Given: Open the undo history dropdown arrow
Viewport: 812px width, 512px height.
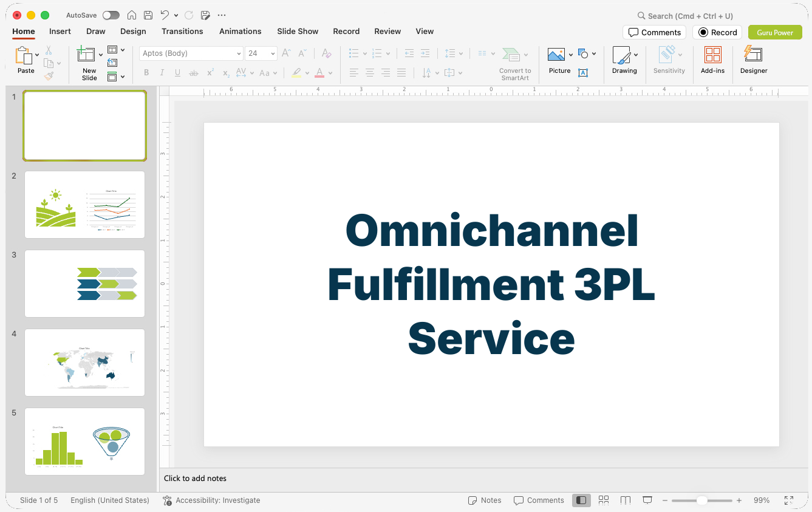Looking at the screenshot, I should 176,15.
